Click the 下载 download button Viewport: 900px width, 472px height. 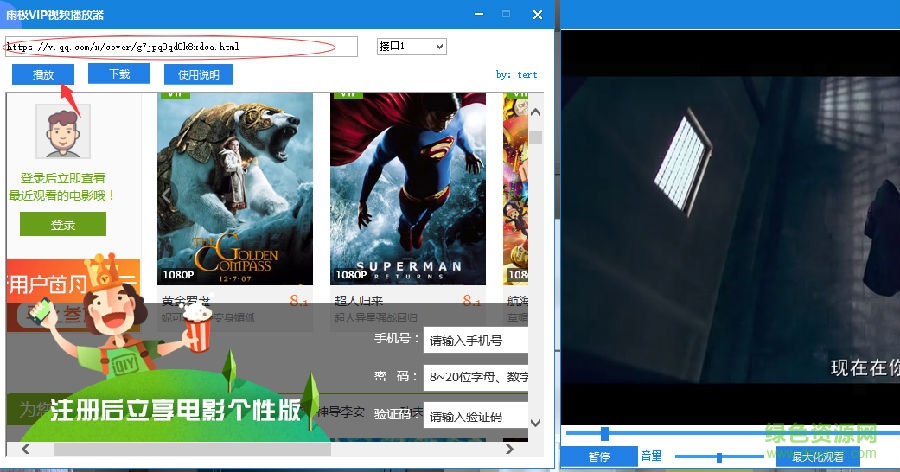coord(119,74)
